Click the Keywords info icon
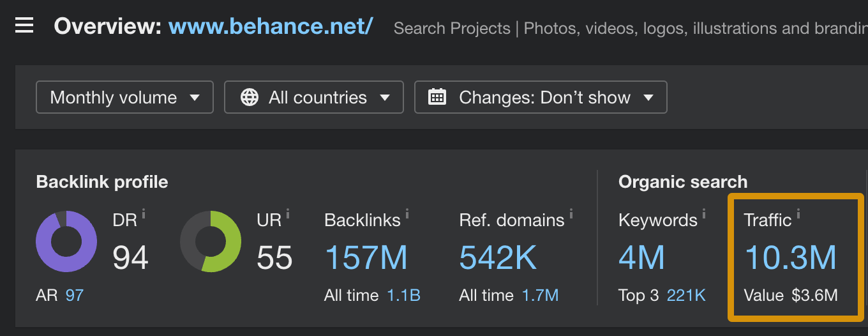Image resolution: width=868 pixels, height=336 pixels. point(704,214)
